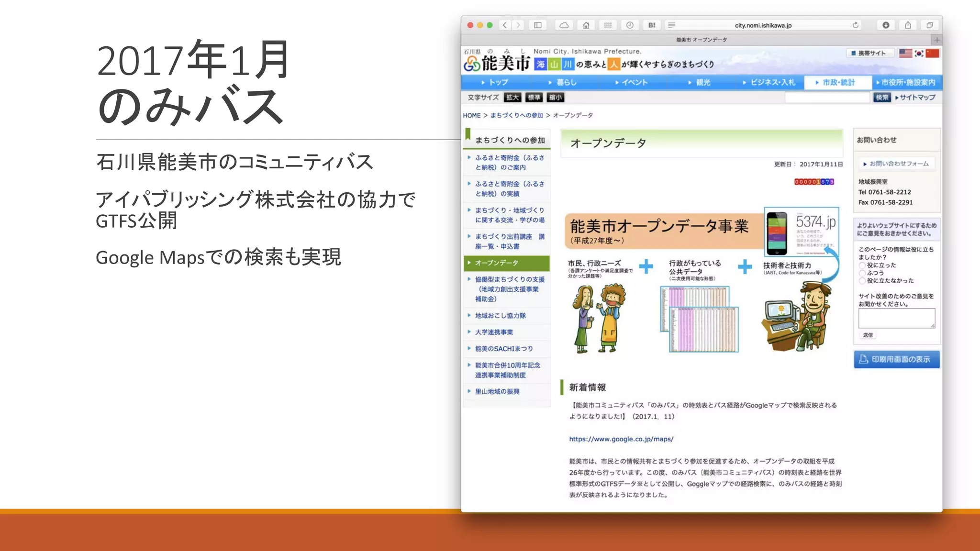Image resolution: width=980 pixels, height=551 pixels.
Task: Click the Google Maps hyperlink
Action: click(621, 439)
